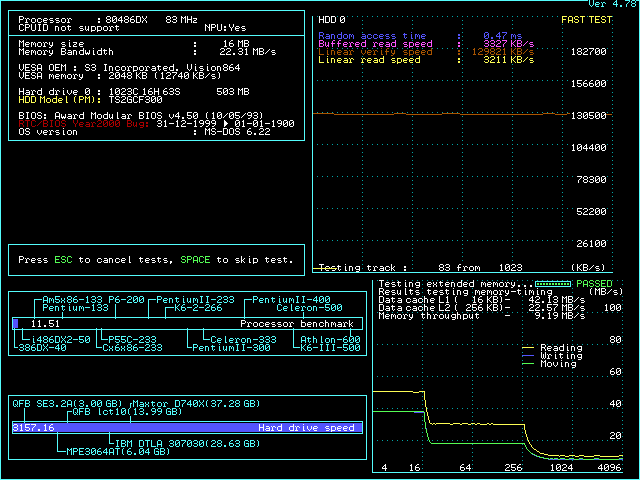Click the 'Celeron-333' benchmark marker
Screen dimensions: 640x480
tap(244, 340)
